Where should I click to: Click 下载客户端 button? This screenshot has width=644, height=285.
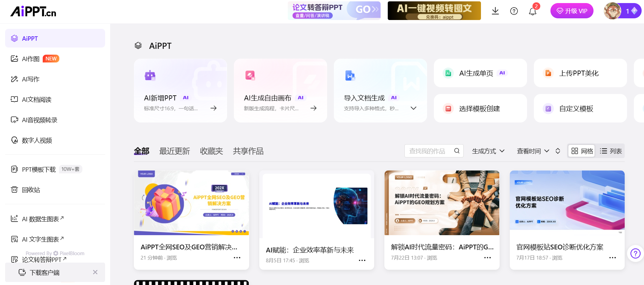tap(40, 272)
